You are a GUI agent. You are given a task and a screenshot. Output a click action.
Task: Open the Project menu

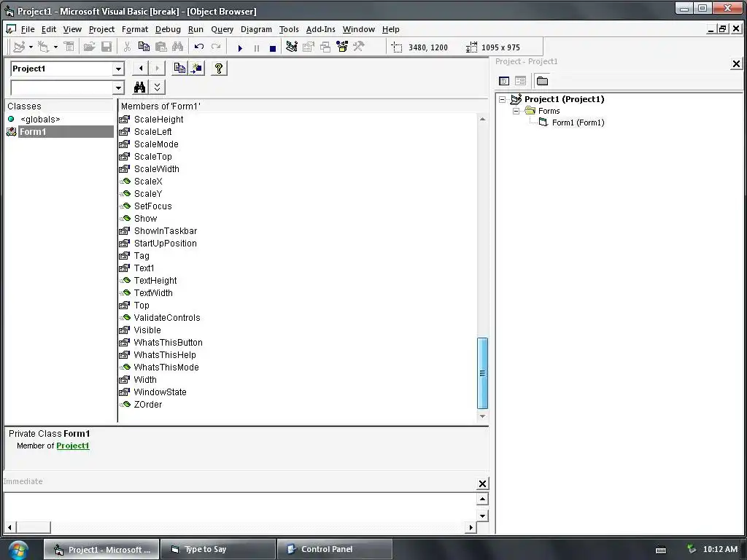coord(101,29)
